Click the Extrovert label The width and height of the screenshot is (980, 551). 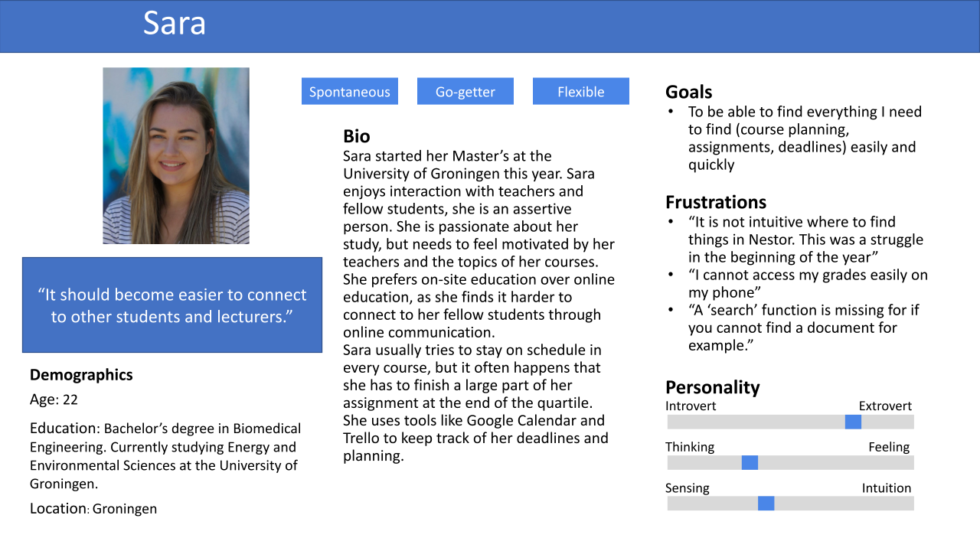[885, 406]
